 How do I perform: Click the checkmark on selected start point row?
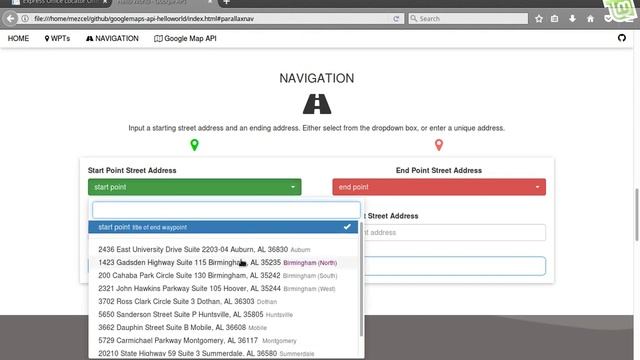[347, 227]
